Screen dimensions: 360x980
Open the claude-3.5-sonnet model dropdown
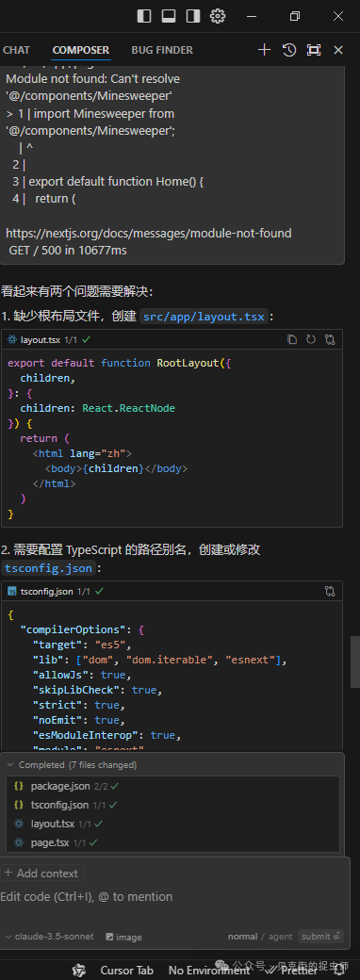click(x=49, y=937)
